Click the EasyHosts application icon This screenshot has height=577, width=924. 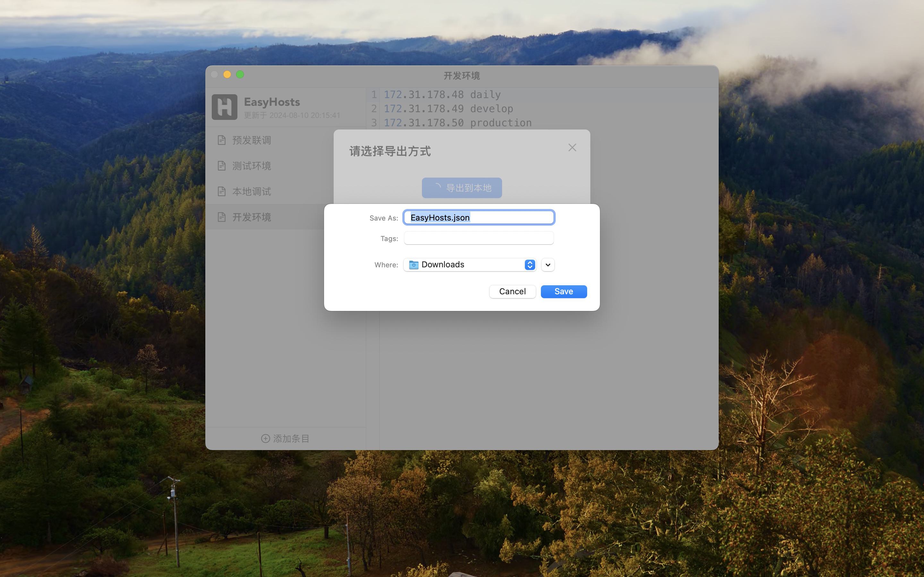[224, 106]
